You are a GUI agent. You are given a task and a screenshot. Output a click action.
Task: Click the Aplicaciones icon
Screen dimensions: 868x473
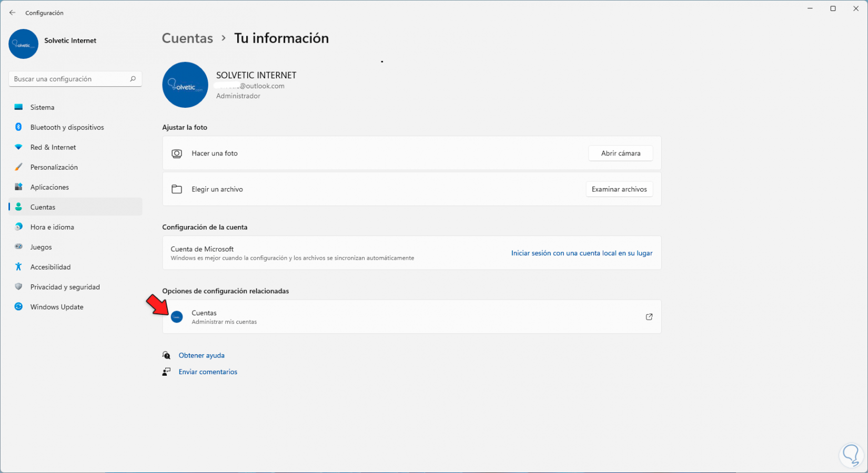tap(18, 187)
